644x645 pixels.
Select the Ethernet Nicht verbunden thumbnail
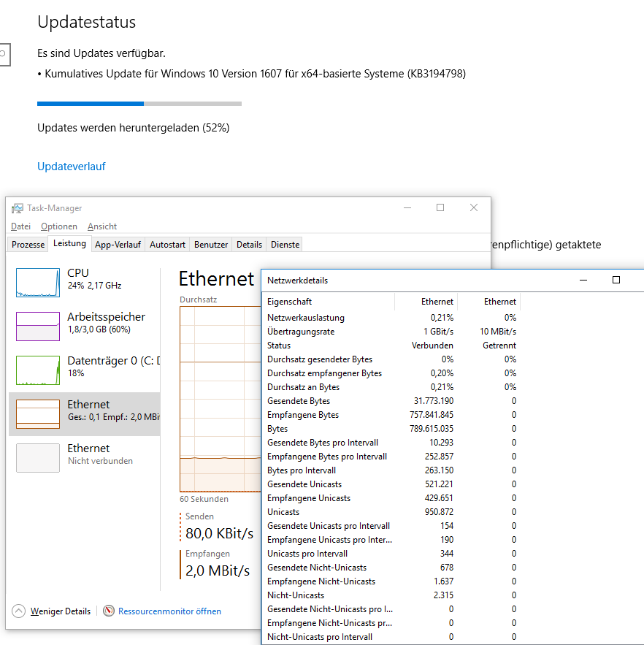click(x=38, y=458)
